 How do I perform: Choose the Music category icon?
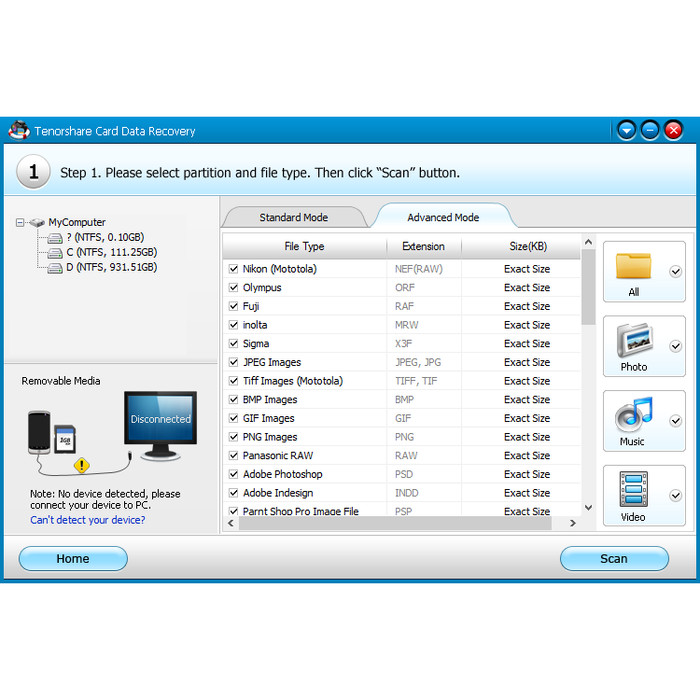click(633, 414)
